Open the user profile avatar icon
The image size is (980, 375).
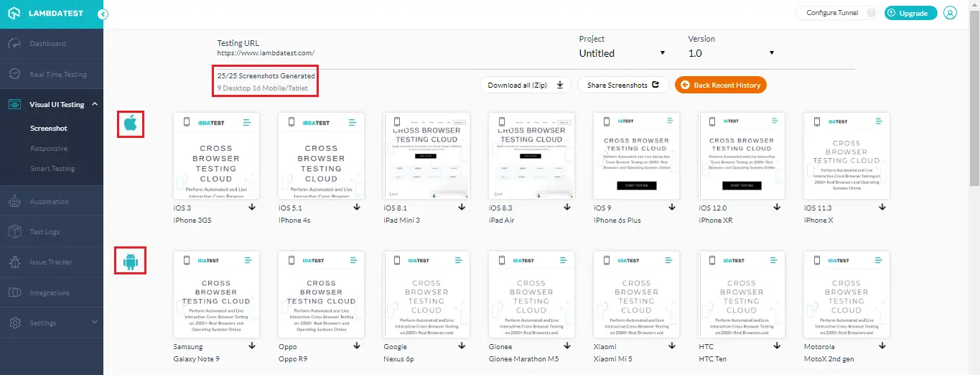951,13
